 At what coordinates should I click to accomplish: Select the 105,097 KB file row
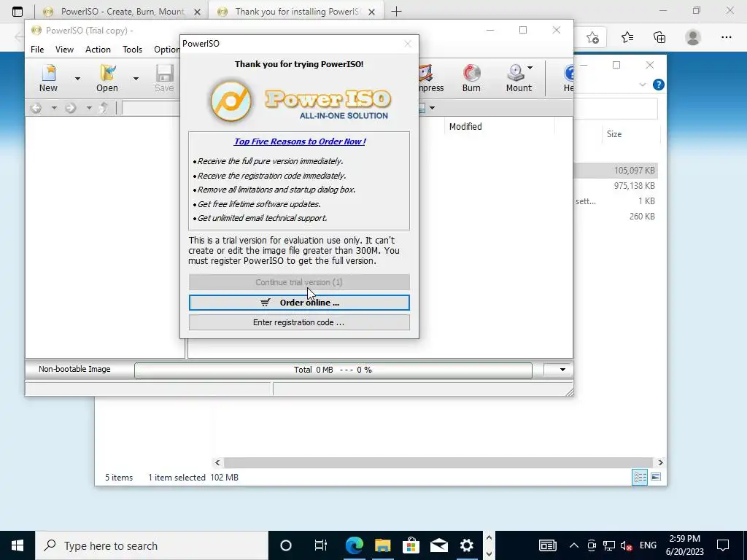pos(616,171)
